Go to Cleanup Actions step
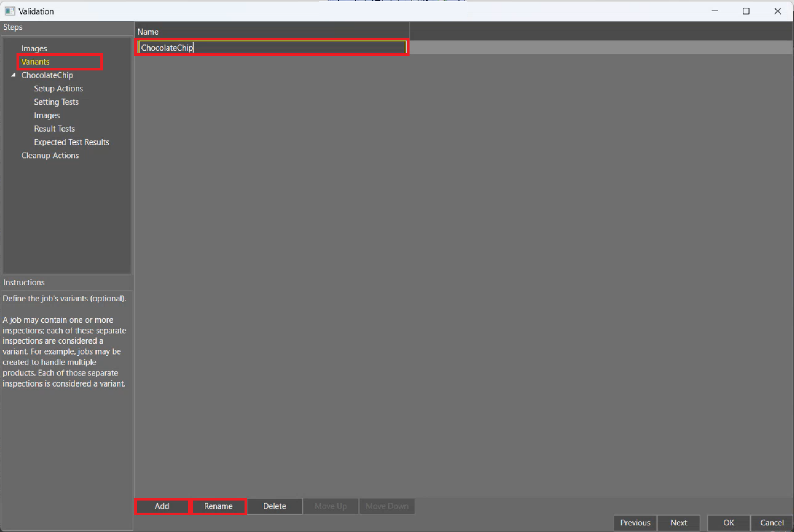Image resolution: width=794 pixels, height=532 pixels. [x=50, y=155]
